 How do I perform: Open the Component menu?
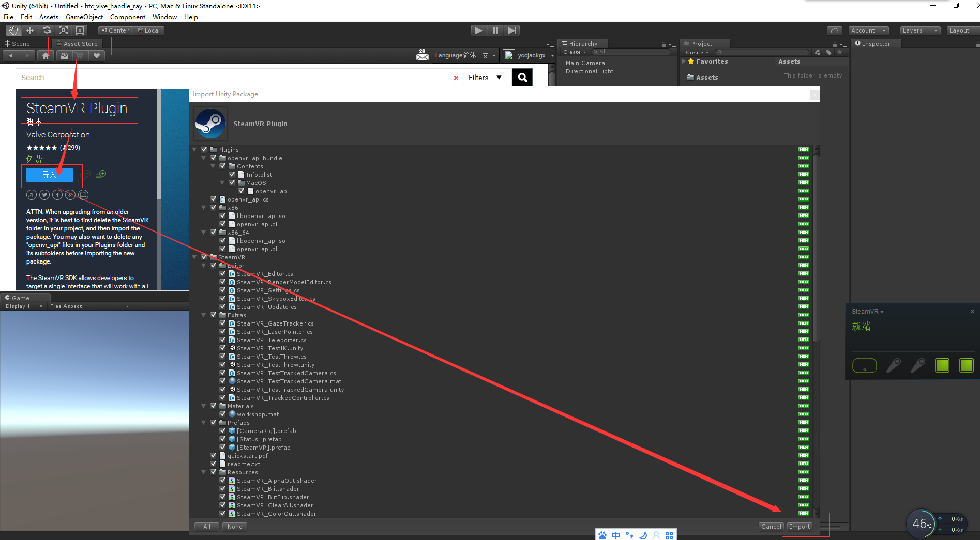128,17
